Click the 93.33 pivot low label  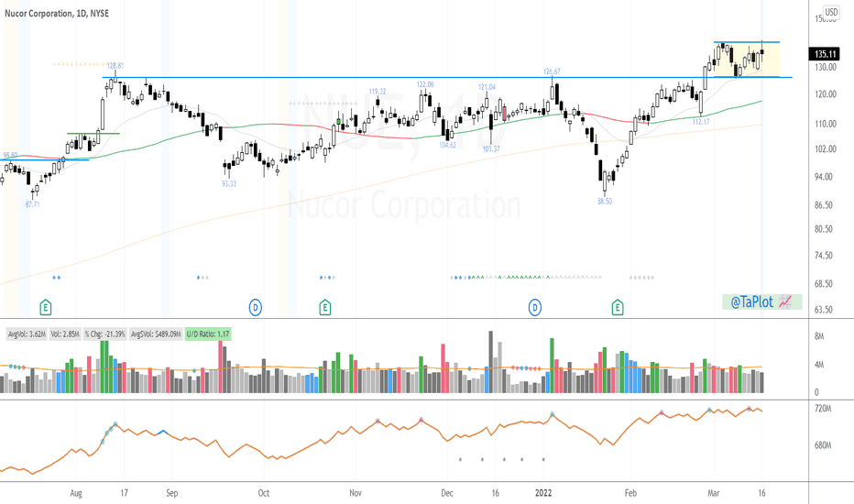click(x=229, y=184)
